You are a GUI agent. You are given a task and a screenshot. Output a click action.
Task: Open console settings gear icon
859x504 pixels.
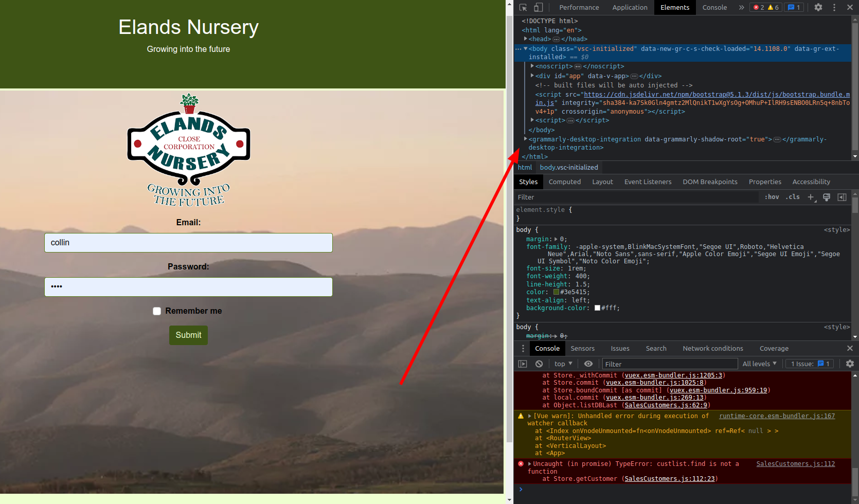850,364
